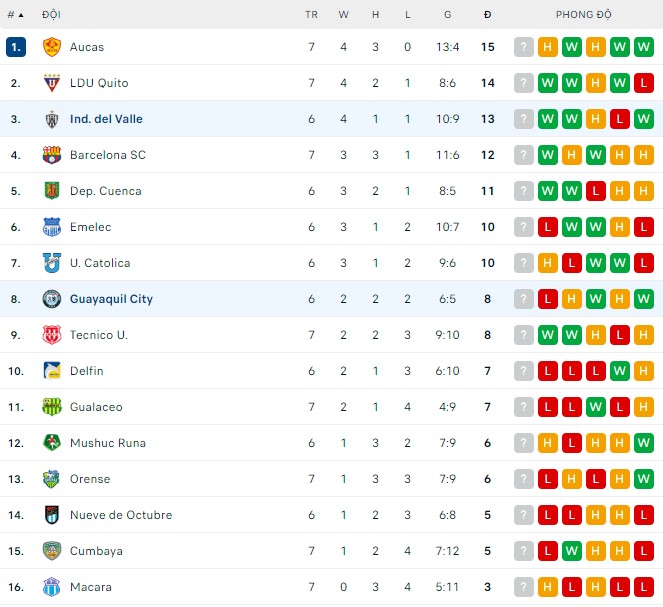Click the Barcelona SC club logo

tap(52, 155)
